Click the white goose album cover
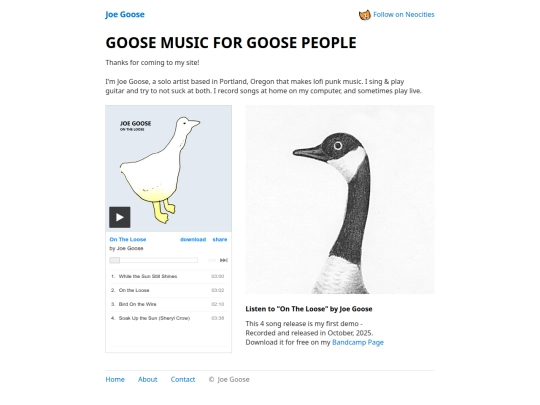 pos(168,168)
